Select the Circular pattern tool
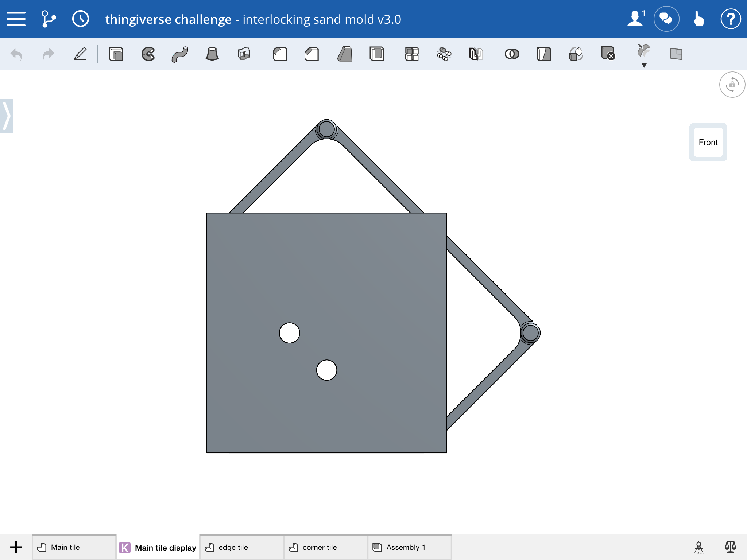 click(444, 54)
